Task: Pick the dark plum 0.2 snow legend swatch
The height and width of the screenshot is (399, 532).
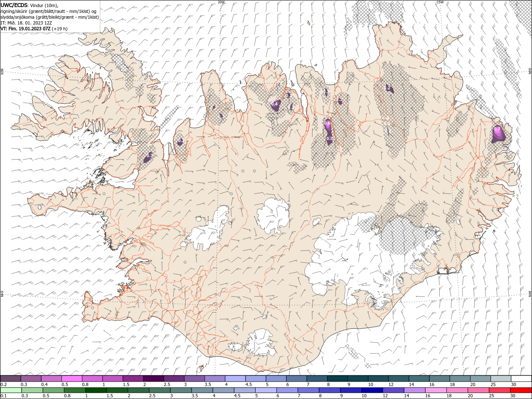Action: [11, 379]
